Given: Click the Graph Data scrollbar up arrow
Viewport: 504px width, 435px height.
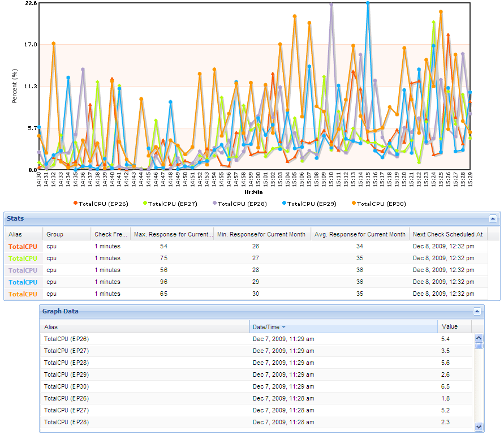Looking at the screenshot, I should coord(479,338).
